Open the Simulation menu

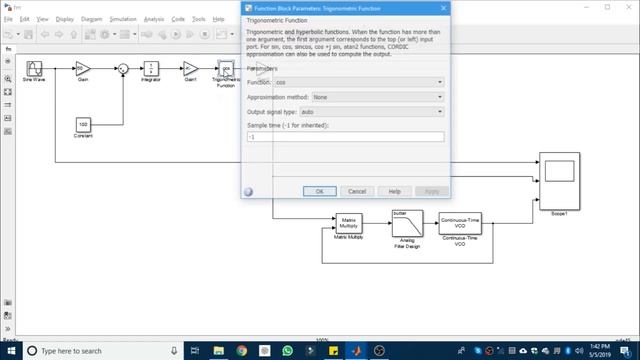tap(123, 19)
